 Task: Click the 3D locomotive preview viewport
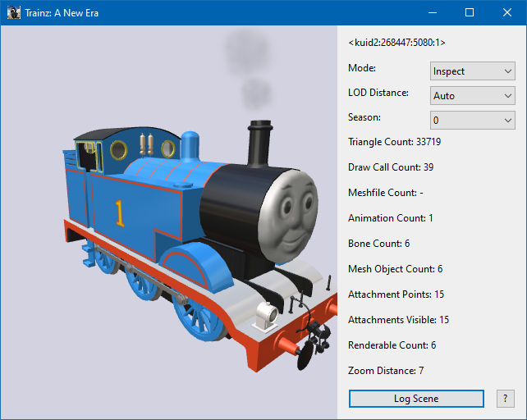click(169, 222)
